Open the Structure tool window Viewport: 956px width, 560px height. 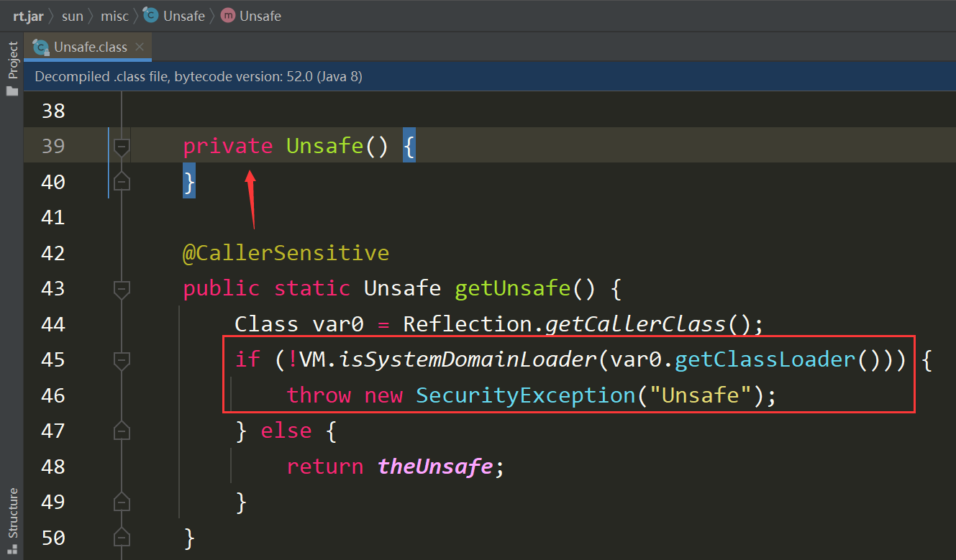tap(12, 513)
